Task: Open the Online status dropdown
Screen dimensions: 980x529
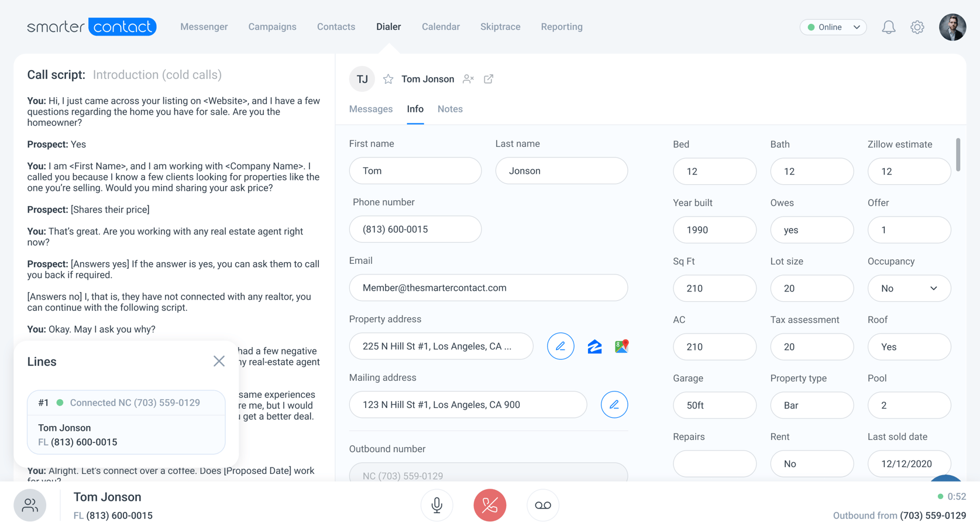Action: click(833, 27)
